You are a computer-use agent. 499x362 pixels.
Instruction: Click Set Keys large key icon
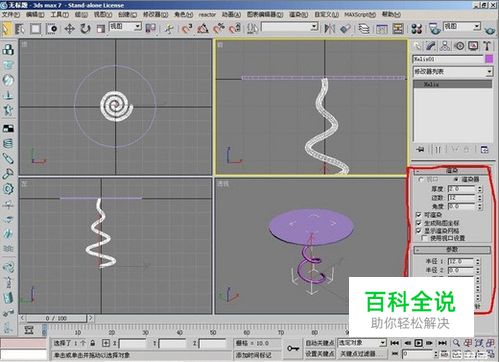click(x=293, y=348)
